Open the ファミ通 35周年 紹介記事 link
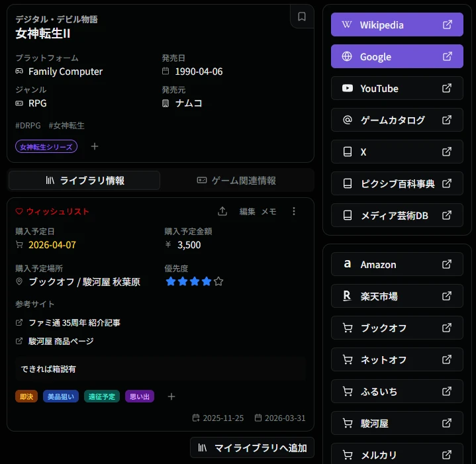The width and height of the screenshot is (476, 464). [74, 322]
